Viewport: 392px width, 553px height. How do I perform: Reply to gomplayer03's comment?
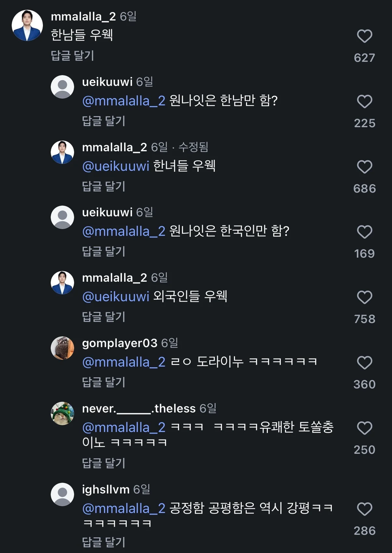pyautogui.click(x=104, y=382)
